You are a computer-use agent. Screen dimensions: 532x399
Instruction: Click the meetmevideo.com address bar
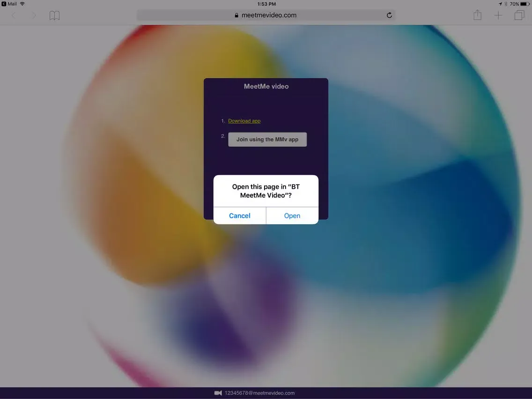pyautogui.click(x=266, y=15)
